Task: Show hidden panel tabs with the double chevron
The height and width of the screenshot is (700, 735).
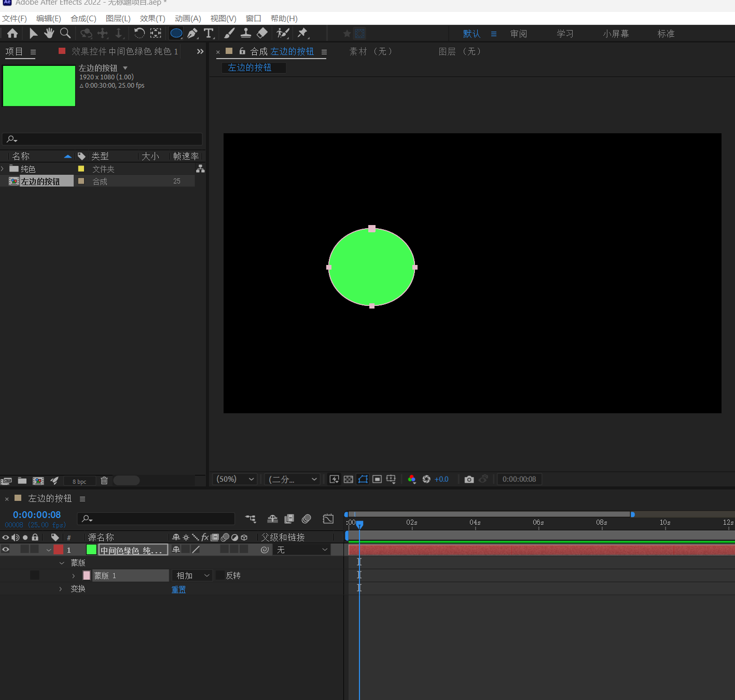Action: 200,51
